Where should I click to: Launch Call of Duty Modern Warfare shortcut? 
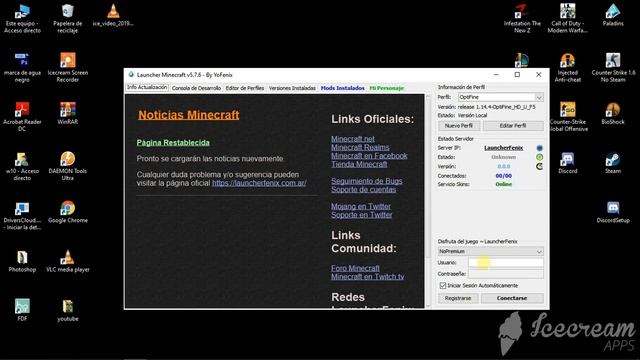567,19
